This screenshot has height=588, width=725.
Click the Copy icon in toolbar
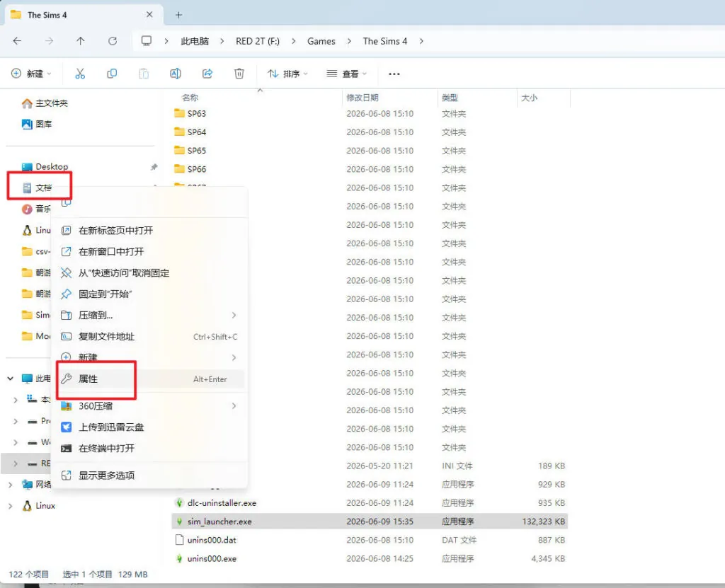pos(112,74)
